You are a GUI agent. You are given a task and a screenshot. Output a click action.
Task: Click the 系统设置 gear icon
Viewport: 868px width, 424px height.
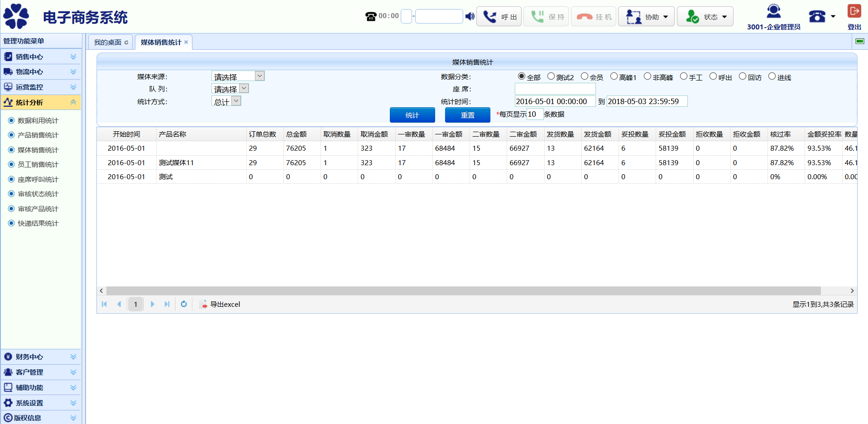8,403
